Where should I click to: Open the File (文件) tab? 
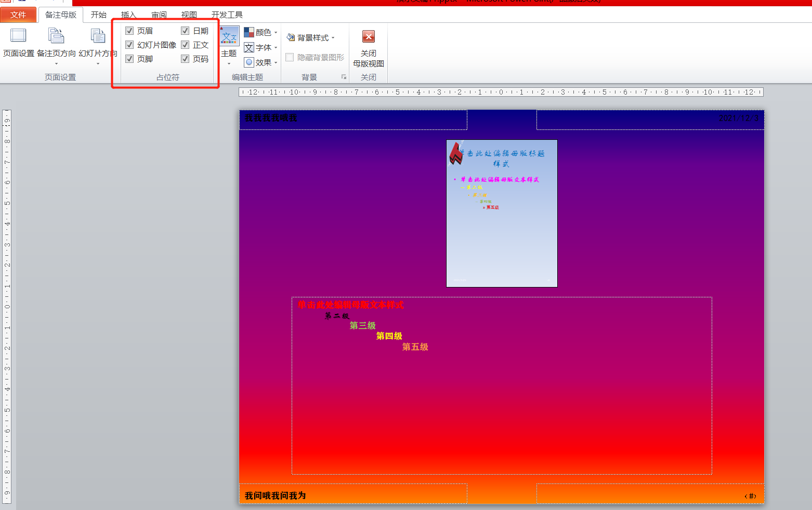[18, 15]
